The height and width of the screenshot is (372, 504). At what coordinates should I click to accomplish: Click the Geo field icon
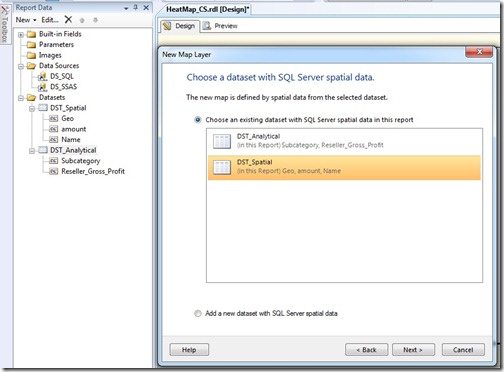(53, 118)
